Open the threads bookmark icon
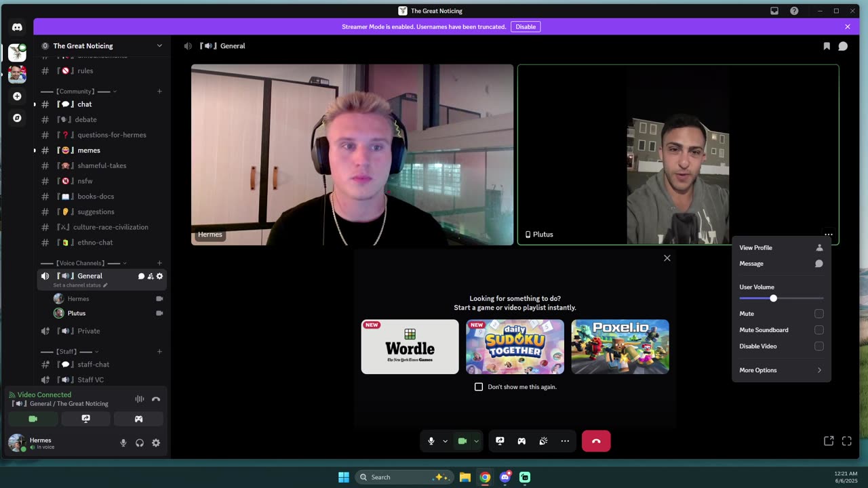This screenshot has height=488, width=868. 827,46
